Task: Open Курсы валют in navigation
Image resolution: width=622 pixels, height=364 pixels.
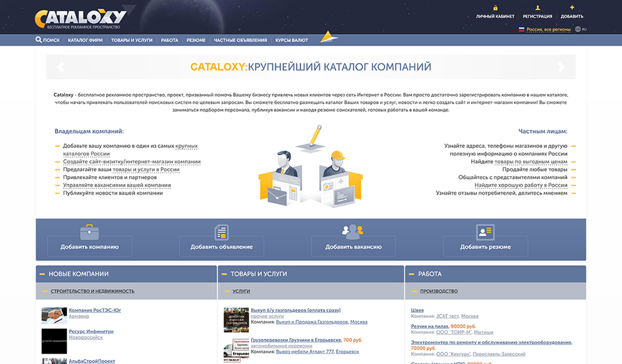Action: pyautogui.click(x=292, y=40)
